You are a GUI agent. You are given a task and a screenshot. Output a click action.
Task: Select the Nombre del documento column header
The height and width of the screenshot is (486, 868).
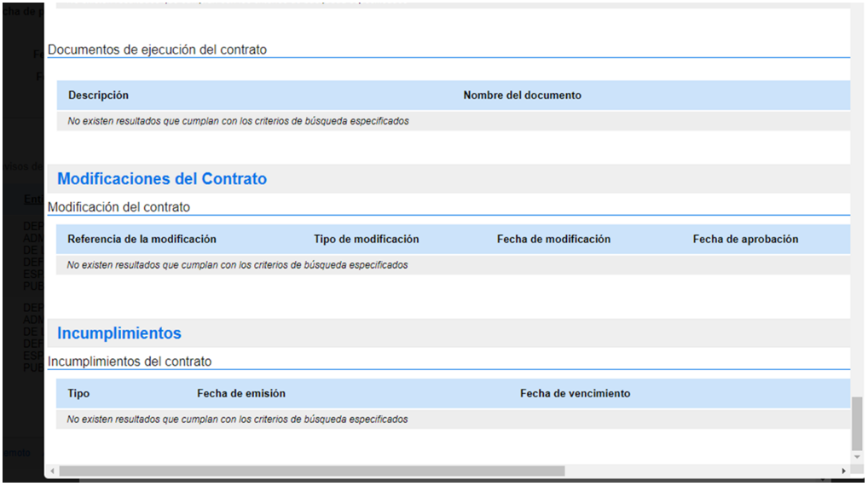(522, 95)
